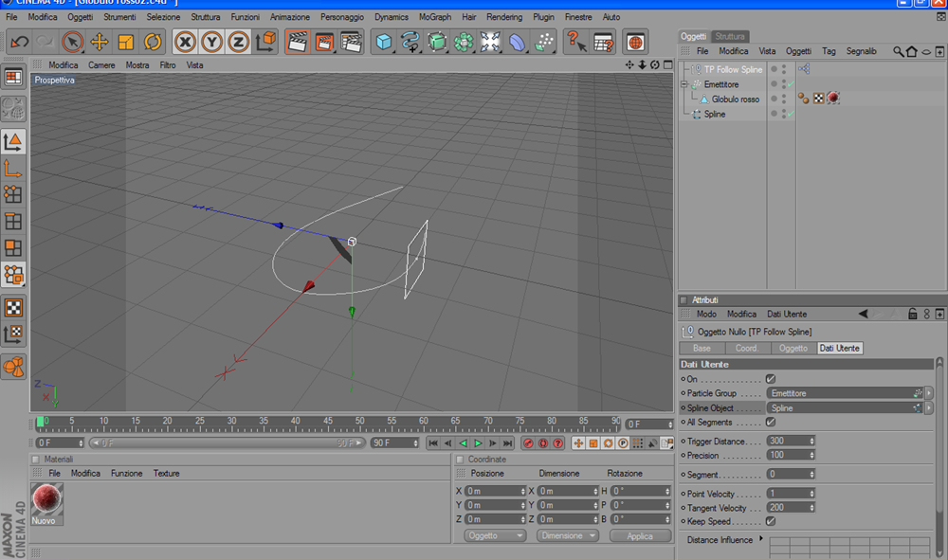Image resolution: width=948 pixels, height=560 pixels.
Task: Render the active view
Action: point(298,42)
